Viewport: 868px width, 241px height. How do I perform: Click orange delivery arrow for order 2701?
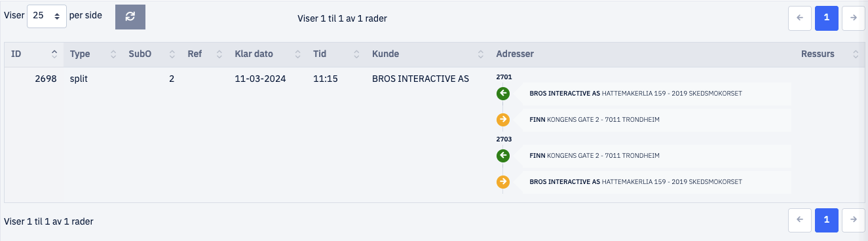pos(503,120)
